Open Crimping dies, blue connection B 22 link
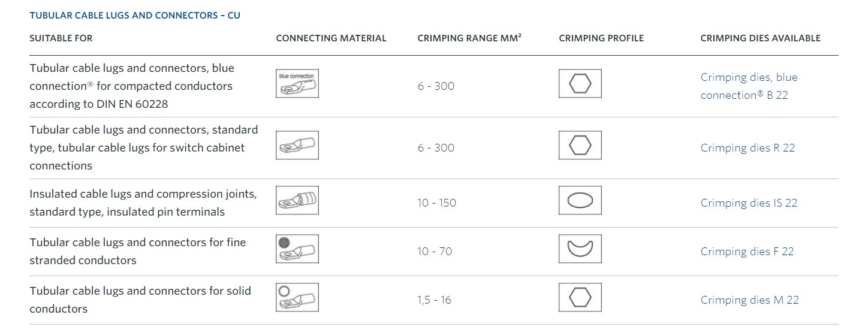Screen dimensions: 868x330 click(749, 86)
